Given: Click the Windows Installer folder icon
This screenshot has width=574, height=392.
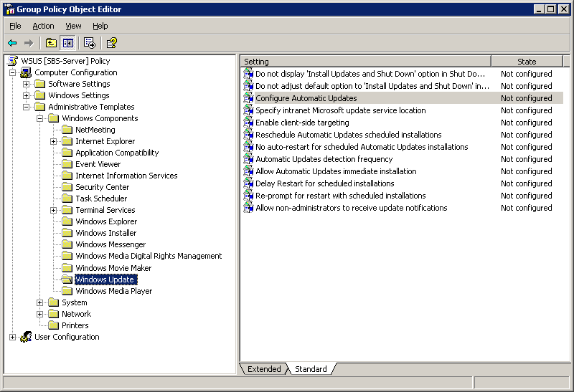Looking at the screenshot, I should 67,233.
